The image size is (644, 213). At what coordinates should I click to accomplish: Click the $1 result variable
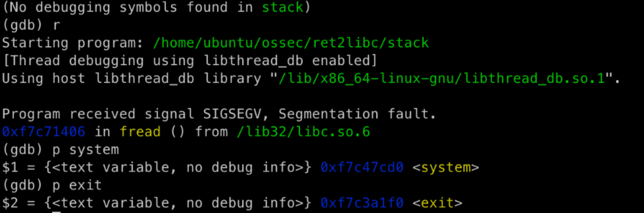point(10,168)
